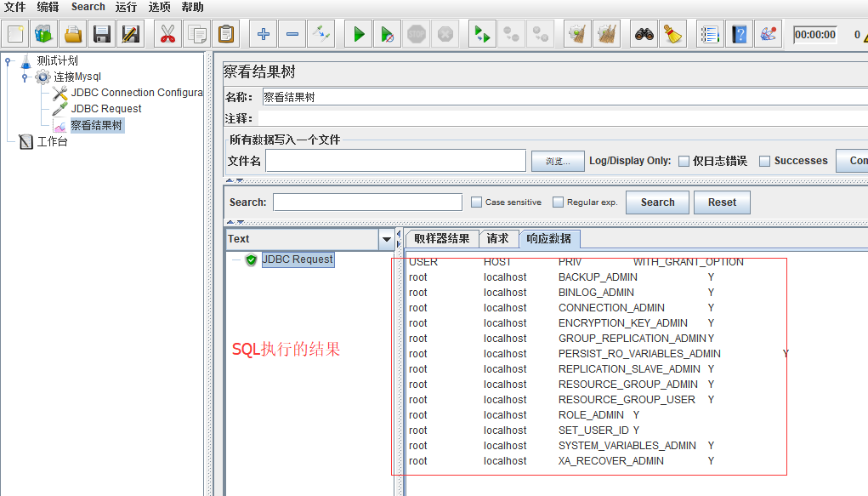The width and height of the screenshot is (868, 496).
Task: Select the 工作台 tree item
Action: coord(52,142)
